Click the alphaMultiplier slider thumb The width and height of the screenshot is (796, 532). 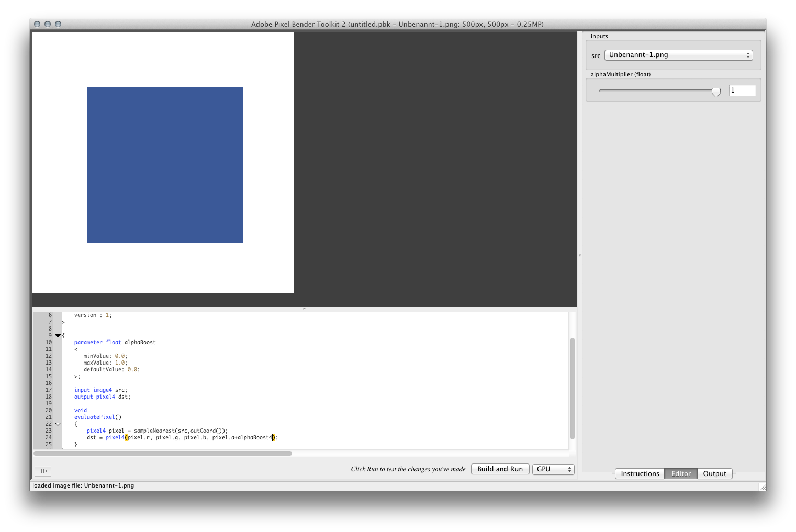[x=716, y=92]
